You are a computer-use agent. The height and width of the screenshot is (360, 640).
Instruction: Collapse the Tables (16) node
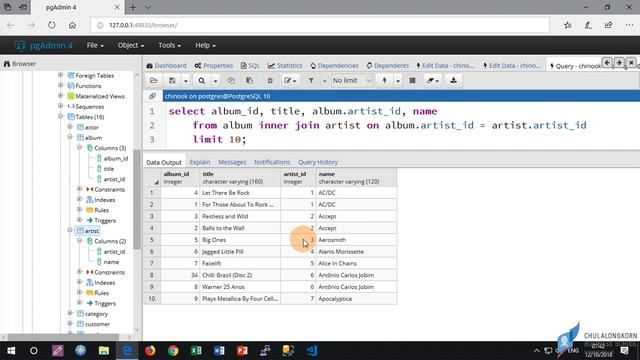click(x=60, y=116)
